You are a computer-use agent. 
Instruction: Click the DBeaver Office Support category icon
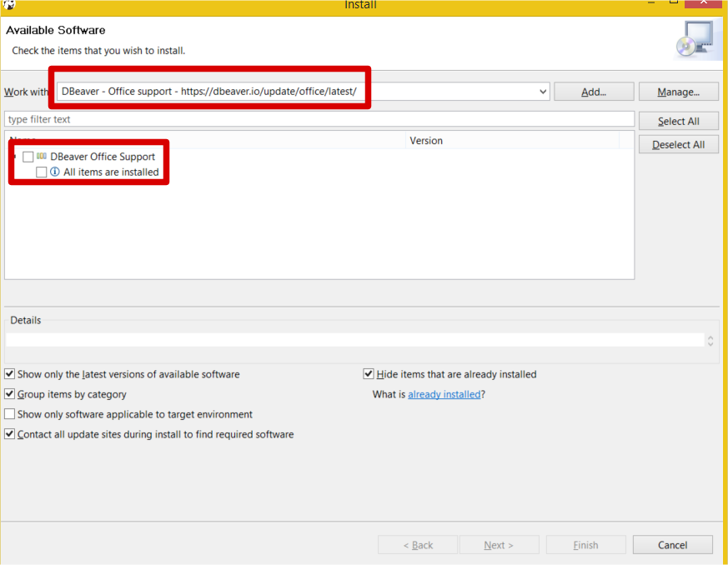(x=42, y=157)
